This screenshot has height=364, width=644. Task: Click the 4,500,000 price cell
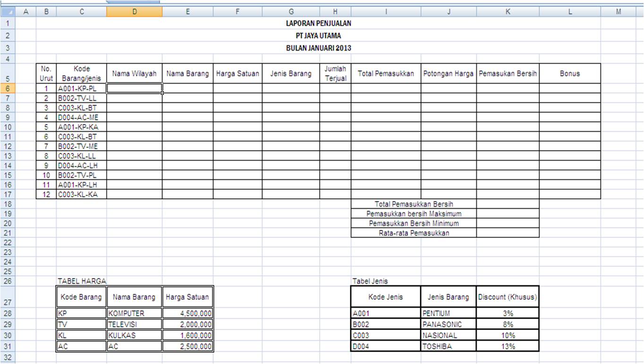click(x=187, y=313)
